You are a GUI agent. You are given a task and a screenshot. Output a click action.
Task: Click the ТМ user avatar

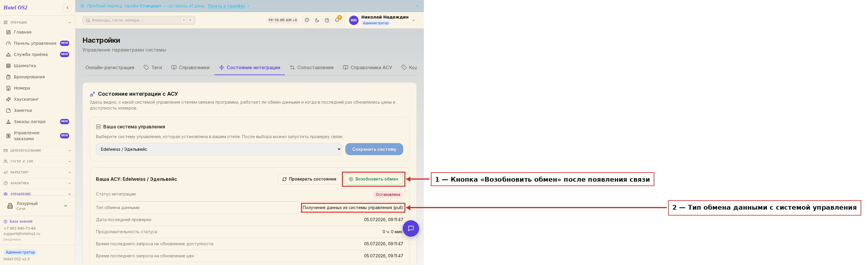pos(270,20)
